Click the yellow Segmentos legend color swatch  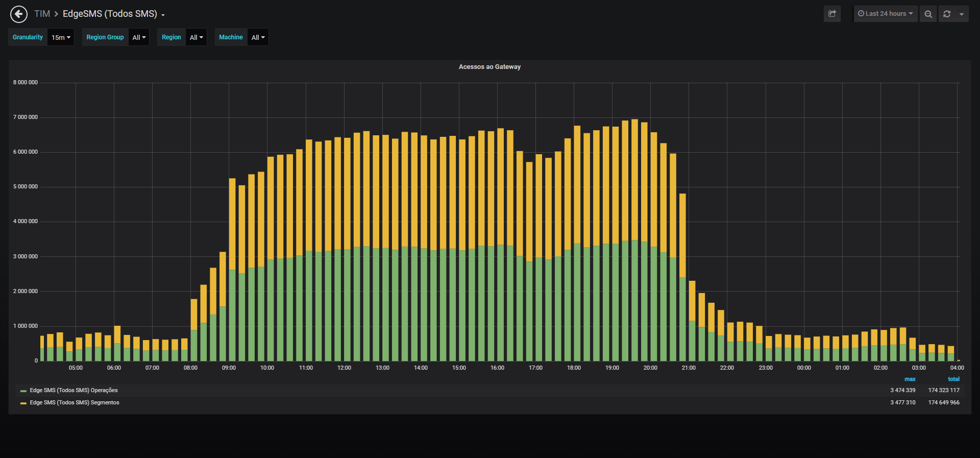[23, 403]
